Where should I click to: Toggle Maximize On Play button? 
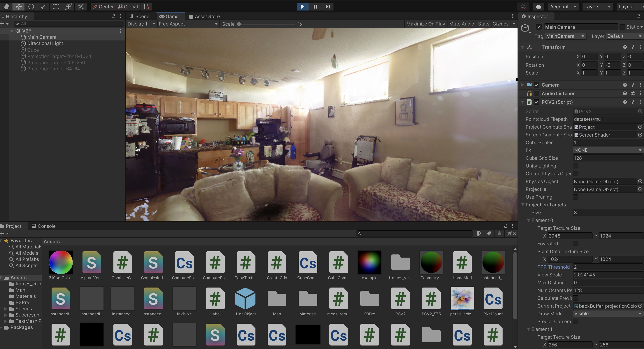pyautogui.click(x=426, y=24)
